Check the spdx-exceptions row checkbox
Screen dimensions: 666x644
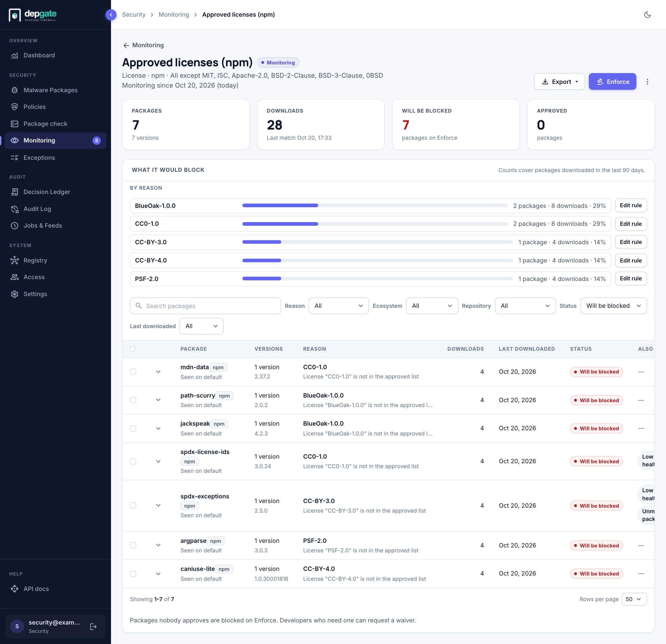(x=133, y=505)
